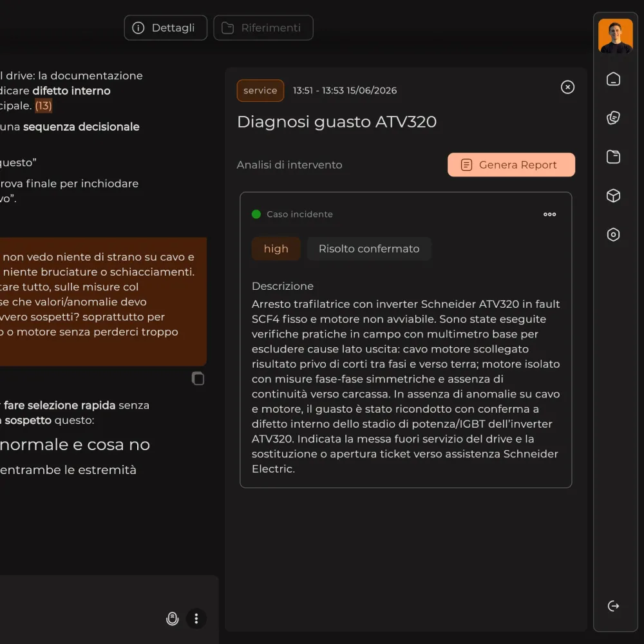Click the user profile avatar
Image resolution: width=644 pixels, height=644 pixels.
pyautogui.click(x=615, y=35)
